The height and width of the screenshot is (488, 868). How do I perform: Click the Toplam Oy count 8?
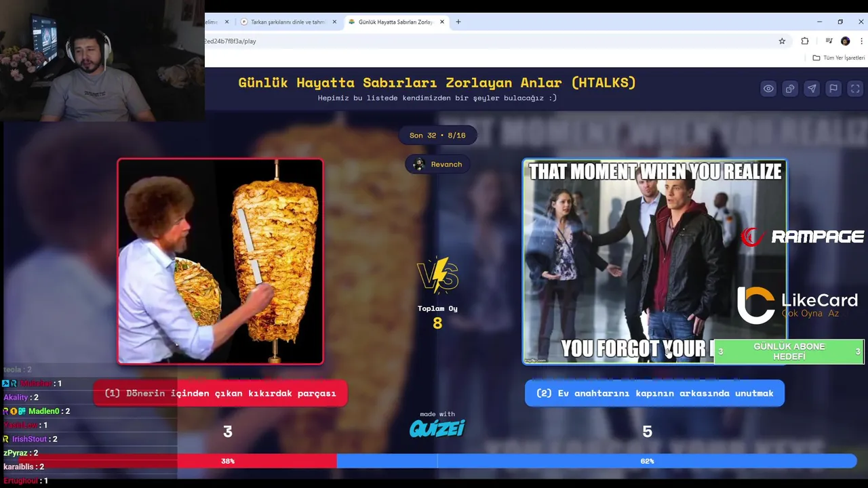[437, 323]
